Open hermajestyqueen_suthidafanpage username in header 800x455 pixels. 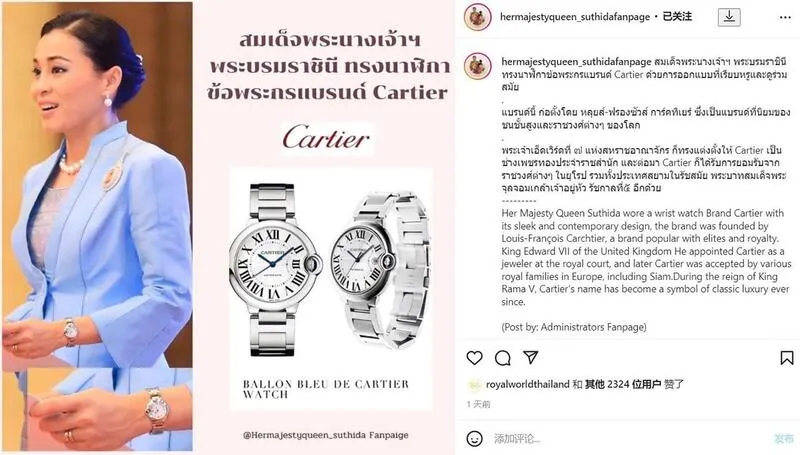(574, 17)
